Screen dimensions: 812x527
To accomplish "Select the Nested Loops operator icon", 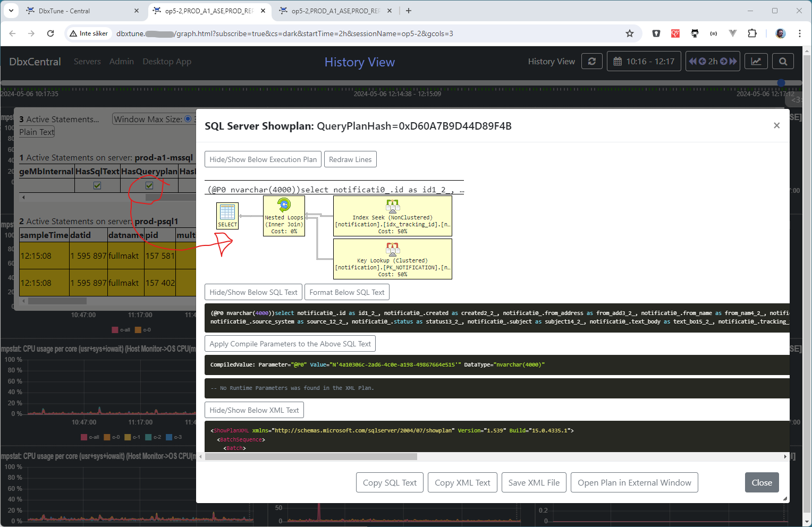I will tap(284, 205).
